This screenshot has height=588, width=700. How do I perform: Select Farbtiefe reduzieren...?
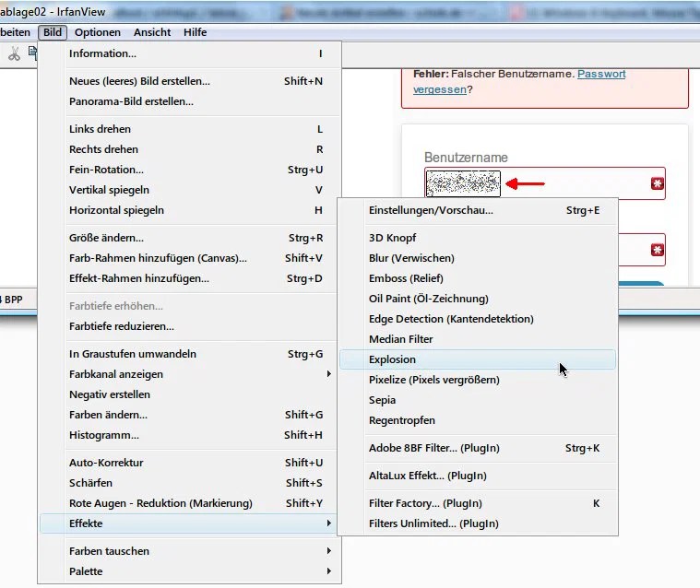tap(190, 326)
